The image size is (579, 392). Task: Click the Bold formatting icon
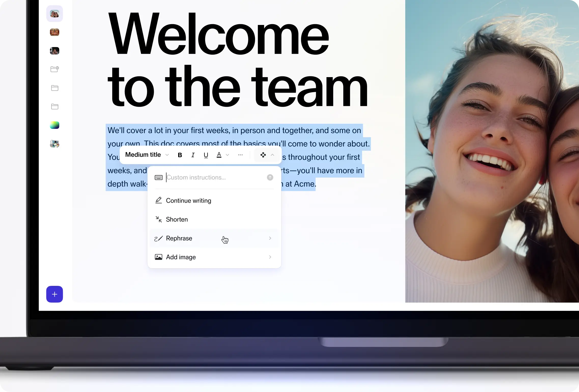tap(180, 155)
